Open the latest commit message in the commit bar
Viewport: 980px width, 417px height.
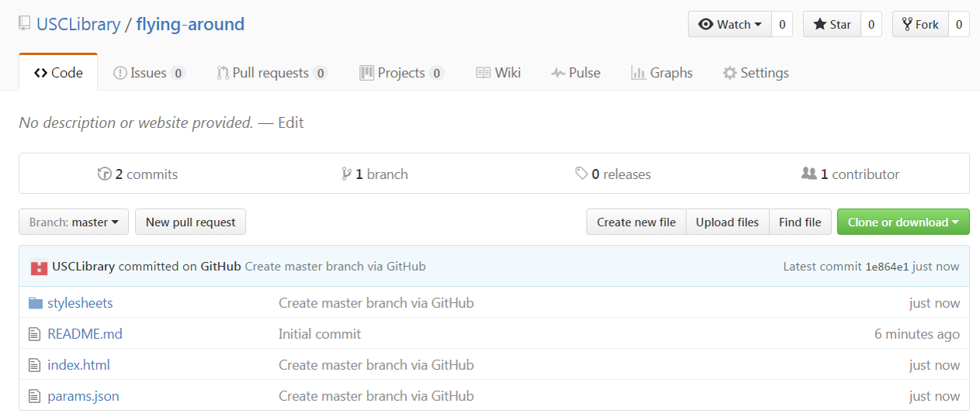pos(335,267)
